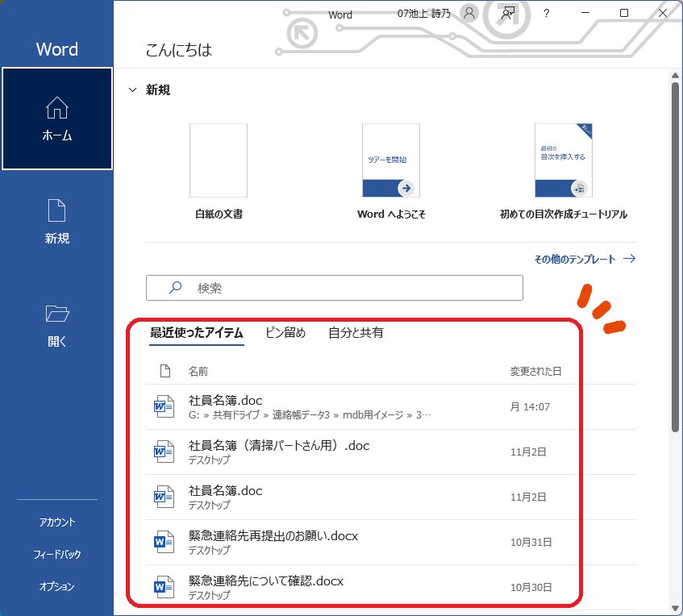Open the feedback icon in title bar
The width and height of the screenshot is (683, 616).
507,13
